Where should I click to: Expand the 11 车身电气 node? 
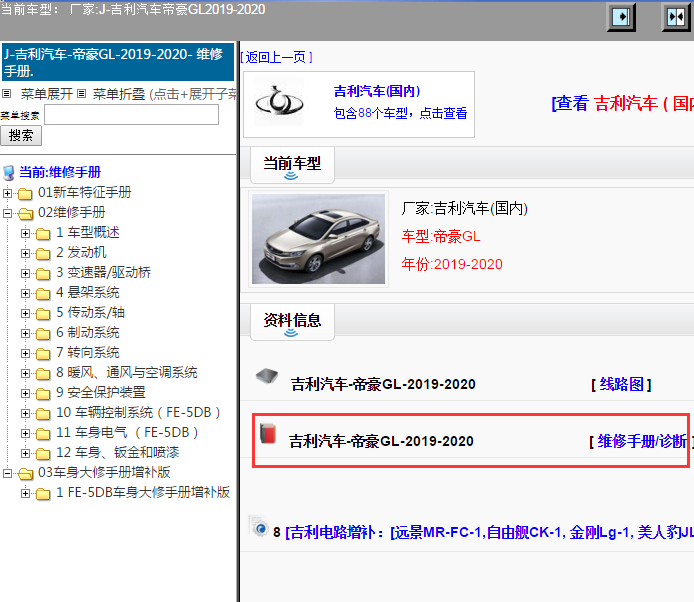click(25, 433)
